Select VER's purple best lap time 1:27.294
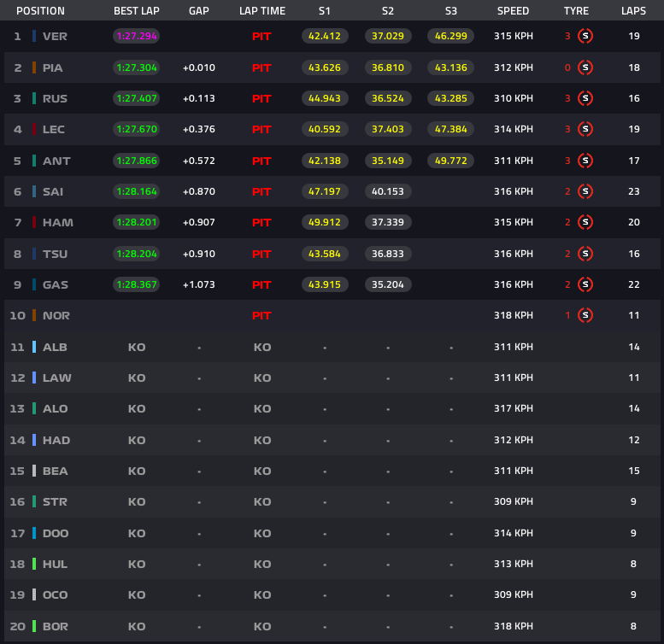The width and height of the screenshot is (664, 644). [x=136, y=37]
